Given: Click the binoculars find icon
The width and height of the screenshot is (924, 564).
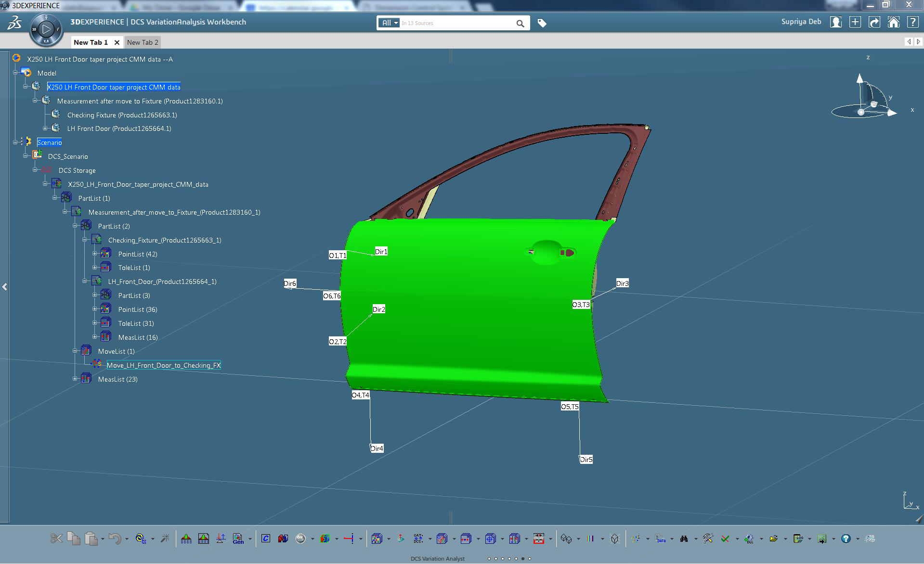Looking at the screenshot, I should click(x=684, y=538).
